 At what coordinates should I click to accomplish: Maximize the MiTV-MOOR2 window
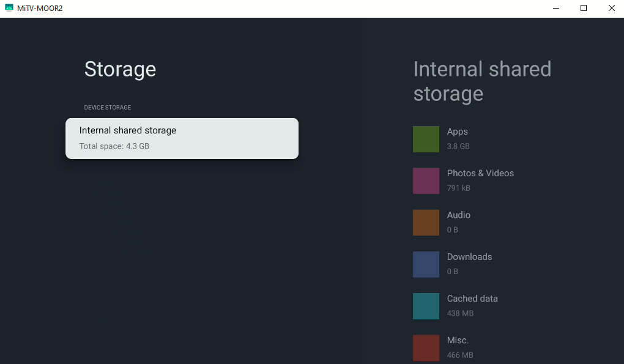[x=584, y=9]
